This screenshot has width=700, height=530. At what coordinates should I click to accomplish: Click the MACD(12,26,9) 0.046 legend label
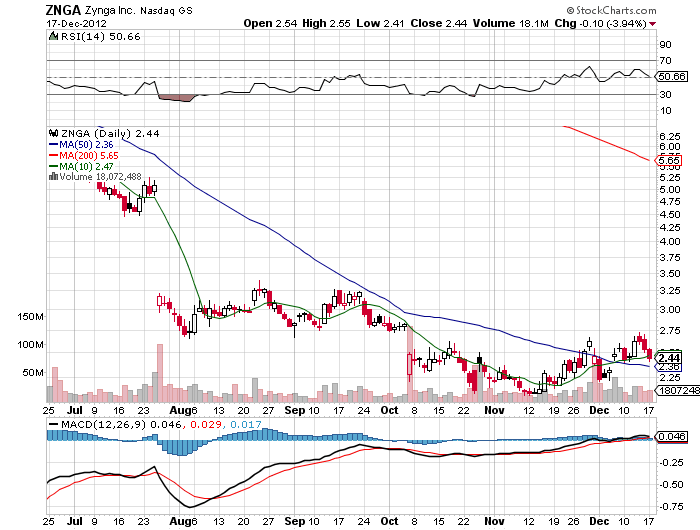point(115,424)
